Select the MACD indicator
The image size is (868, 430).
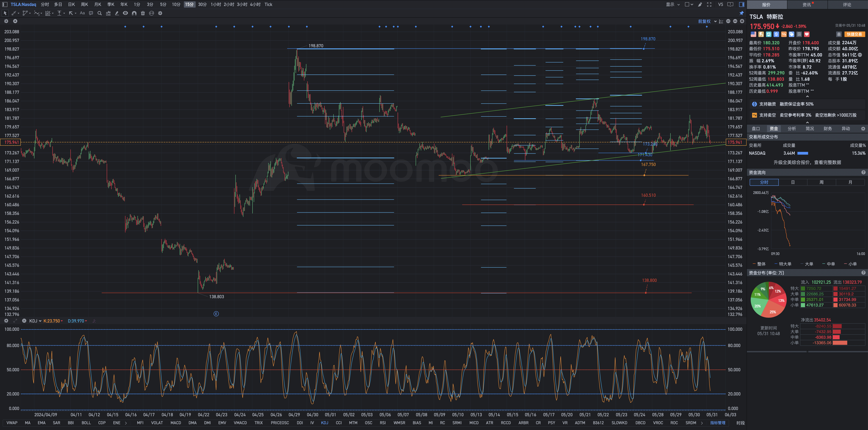point(176,423)
